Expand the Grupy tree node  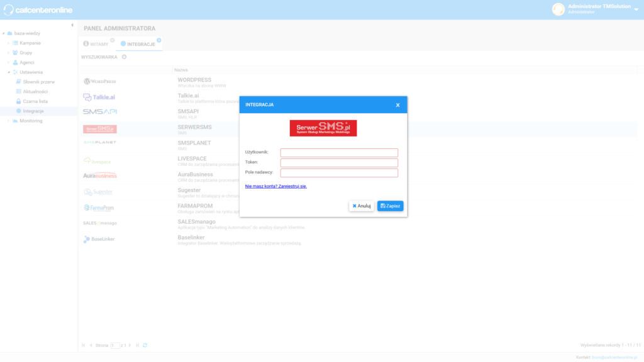(9, 53)
